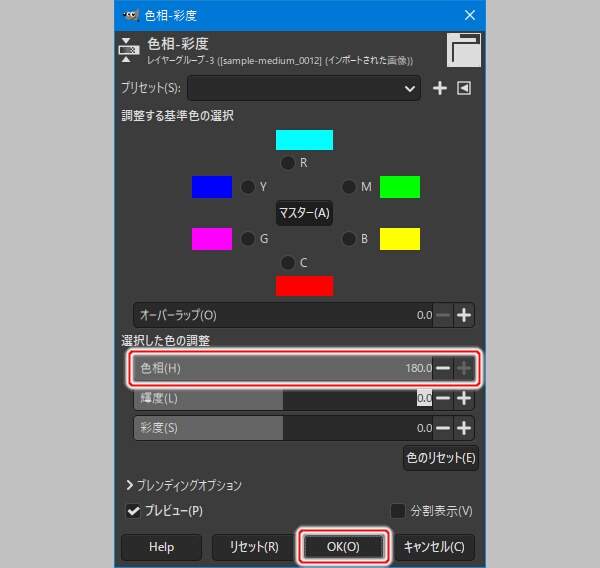Click the layer preview thumbnail in header
The width and height of the screenshot is (600, 568).
464,50
